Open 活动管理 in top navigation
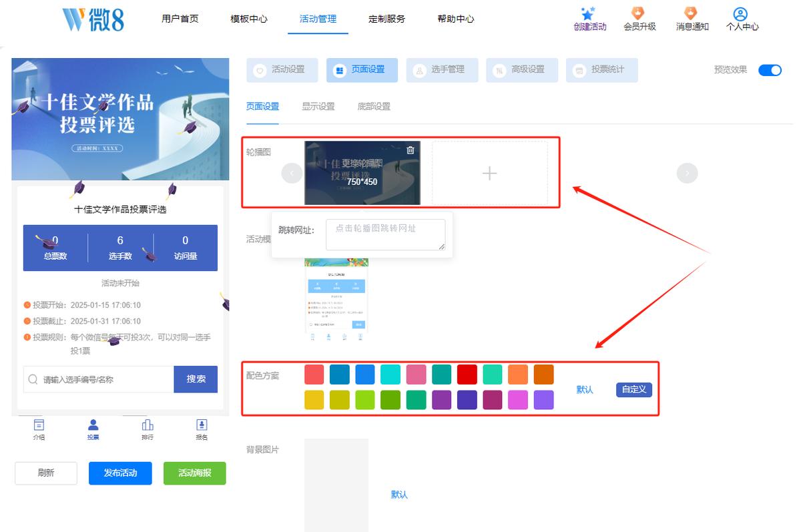The width and height of the screenshot is (801, 532). 318,19
